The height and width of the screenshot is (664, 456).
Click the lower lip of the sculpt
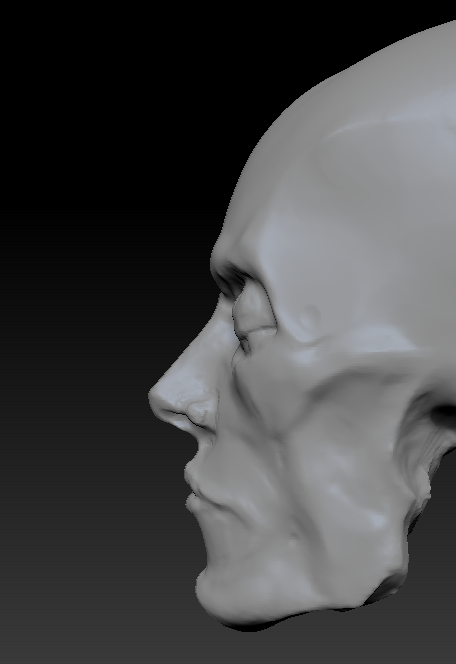[194, 505]
